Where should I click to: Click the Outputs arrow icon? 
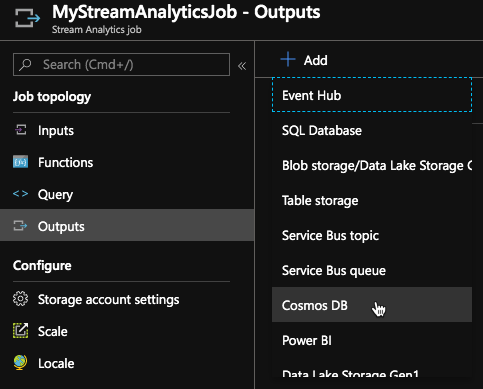pyautogui.click(x=20, y=226)
